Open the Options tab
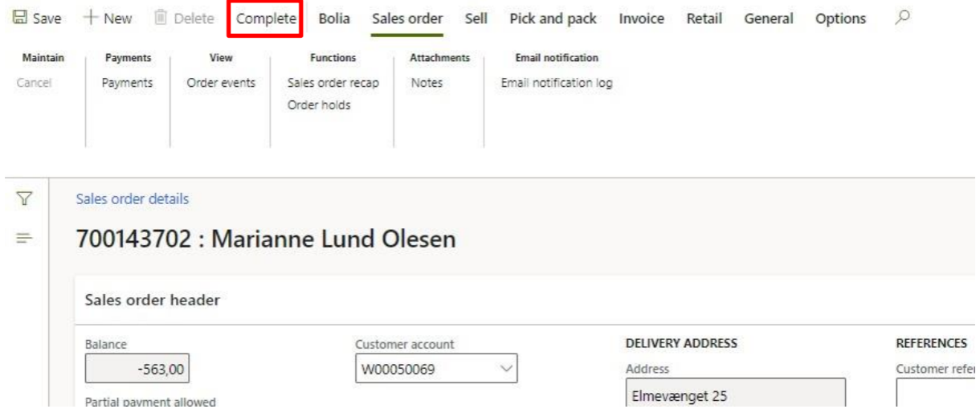This screenshot has height=409, width=980. (840, 18)
